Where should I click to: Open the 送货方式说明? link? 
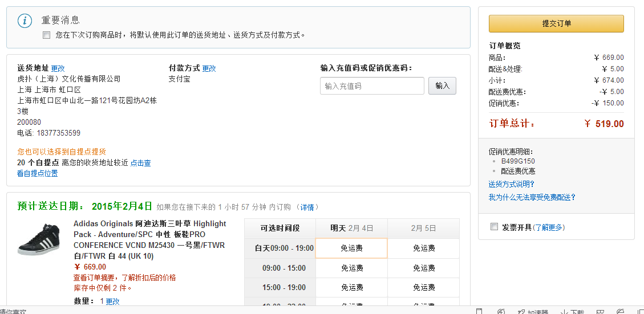click(x=511, y=184)
